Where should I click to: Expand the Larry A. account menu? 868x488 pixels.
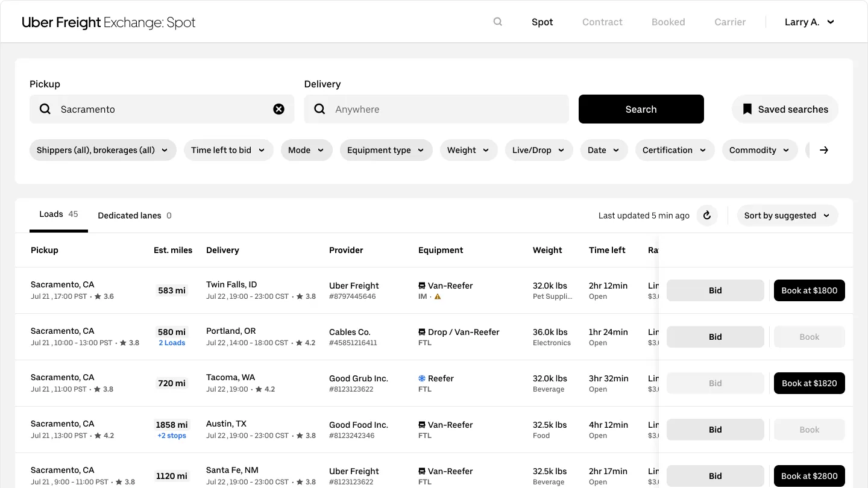(x=809, y=22)
